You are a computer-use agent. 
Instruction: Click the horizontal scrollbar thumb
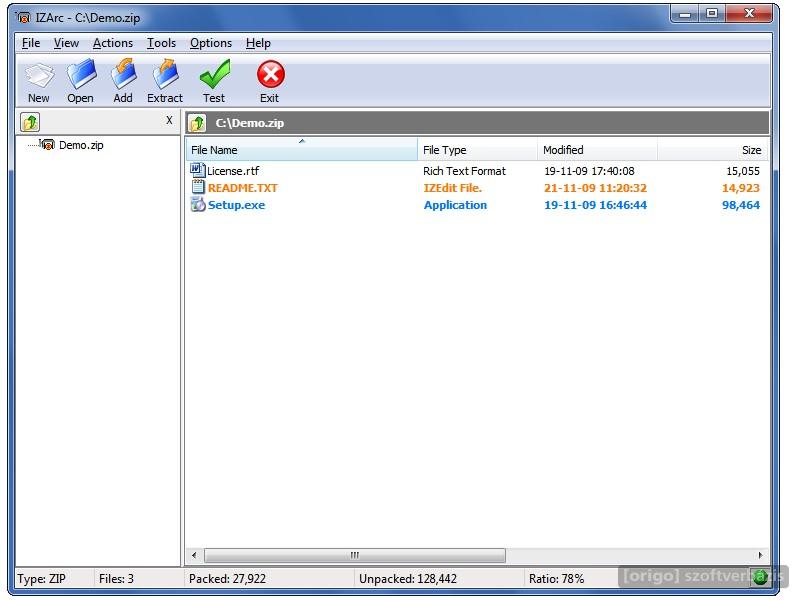[x=355, y=555]
